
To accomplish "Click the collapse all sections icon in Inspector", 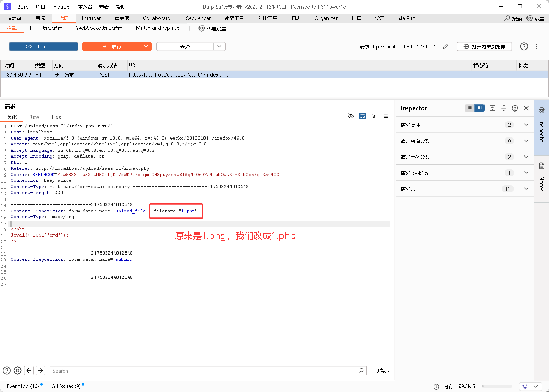I will [x=504, y=108].
